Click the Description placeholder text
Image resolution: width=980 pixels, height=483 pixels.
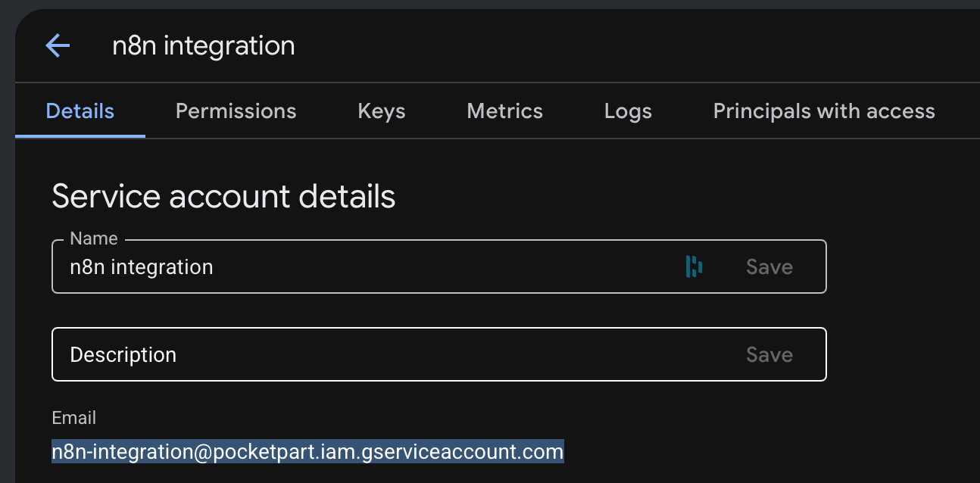[123, 355]
